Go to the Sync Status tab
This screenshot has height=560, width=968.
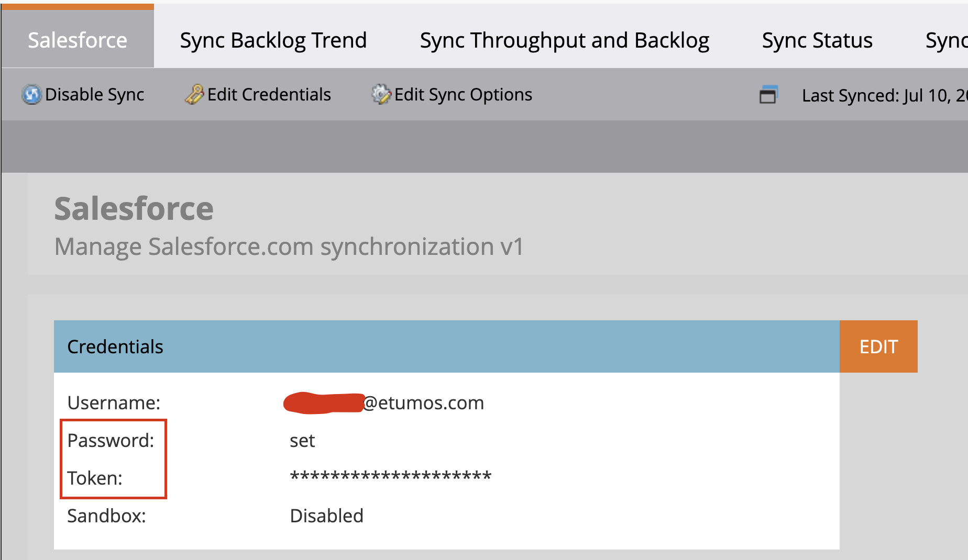(817, 40)
